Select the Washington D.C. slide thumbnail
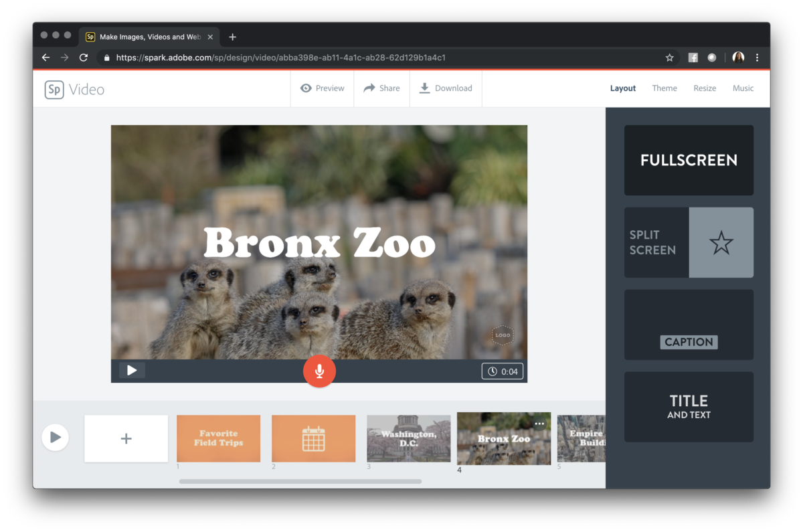Image resolution: width=803 pixels, height=532 pixels. [408, 438]
